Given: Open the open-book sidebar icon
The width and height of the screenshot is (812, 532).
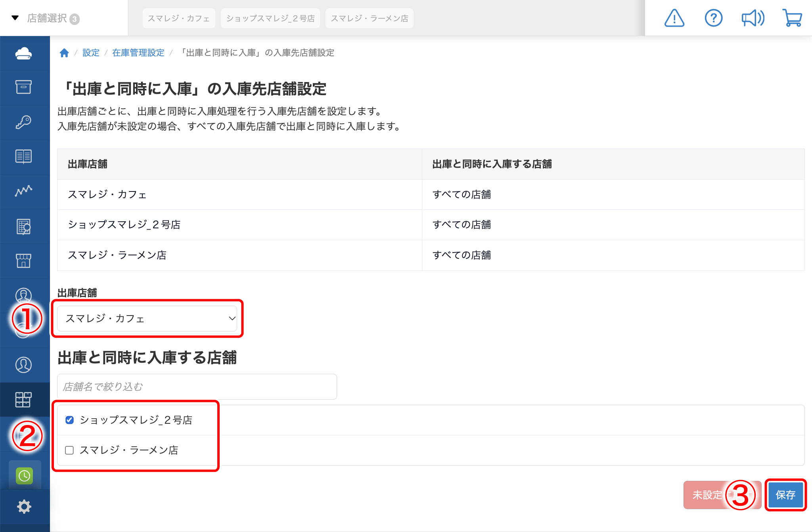Looking at the screenshot, I should 24,157.
